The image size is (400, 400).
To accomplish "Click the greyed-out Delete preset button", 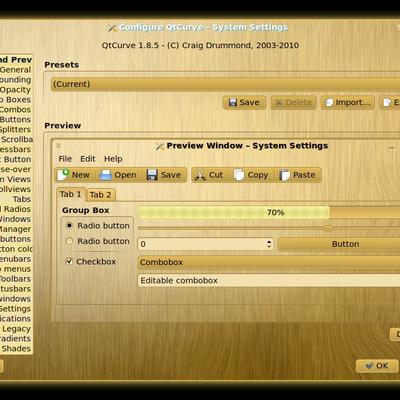I will (294, 103).
